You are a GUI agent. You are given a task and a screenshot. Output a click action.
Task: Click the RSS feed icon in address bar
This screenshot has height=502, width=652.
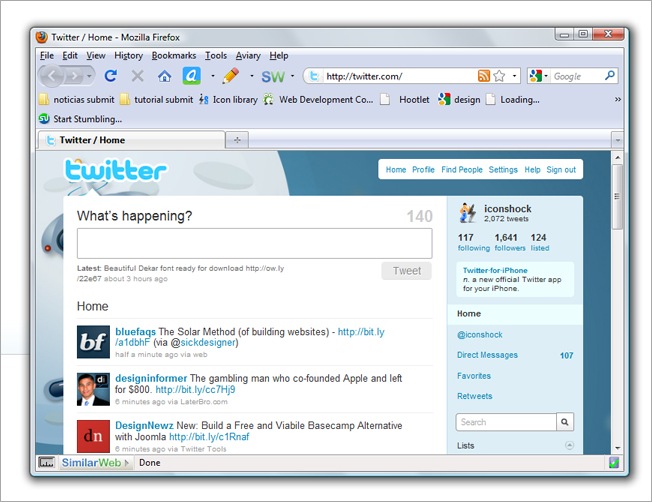pos(484,76)
